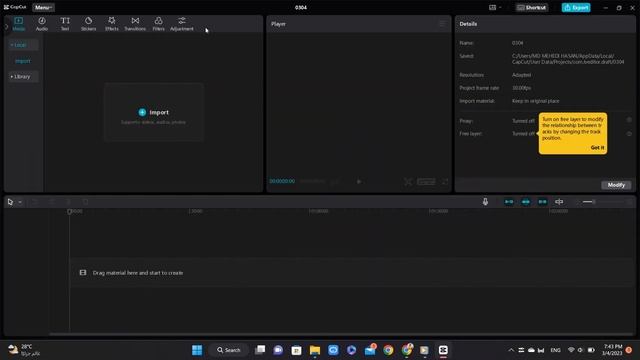Open the taskbar Search box

pyautogui.click(x=229, y=350)
